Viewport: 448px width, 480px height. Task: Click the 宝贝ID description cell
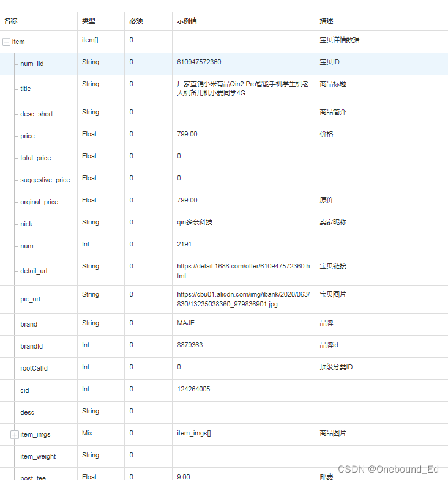coord(329,62)
